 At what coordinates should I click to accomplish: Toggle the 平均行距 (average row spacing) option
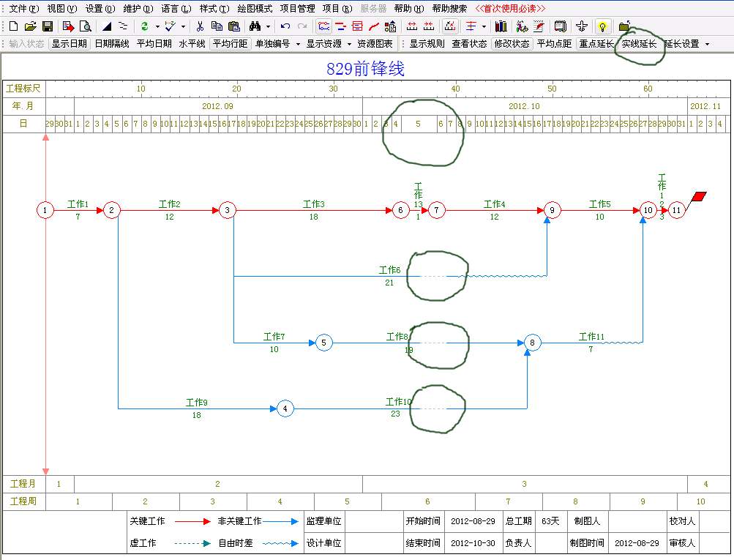click(x=230, y=44)
